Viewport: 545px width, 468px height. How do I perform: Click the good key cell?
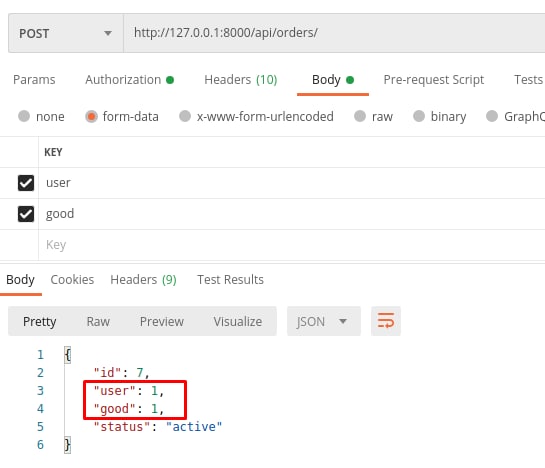[x=292, y=214]
